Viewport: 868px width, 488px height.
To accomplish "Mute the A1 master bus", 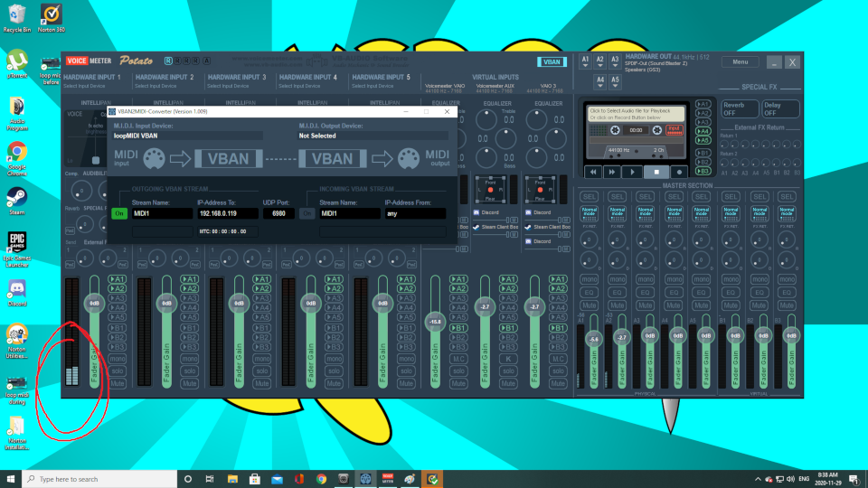I will tap(589, 305).
